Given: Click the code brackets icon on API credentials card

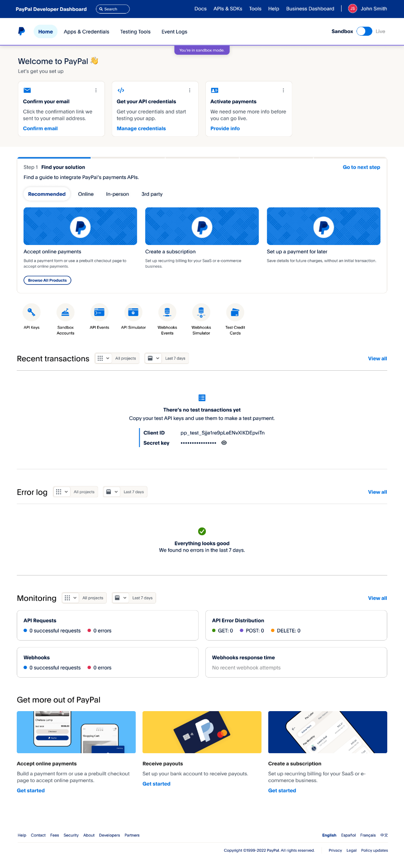Looking at the screenshot, I should click(x=121, y=90).
